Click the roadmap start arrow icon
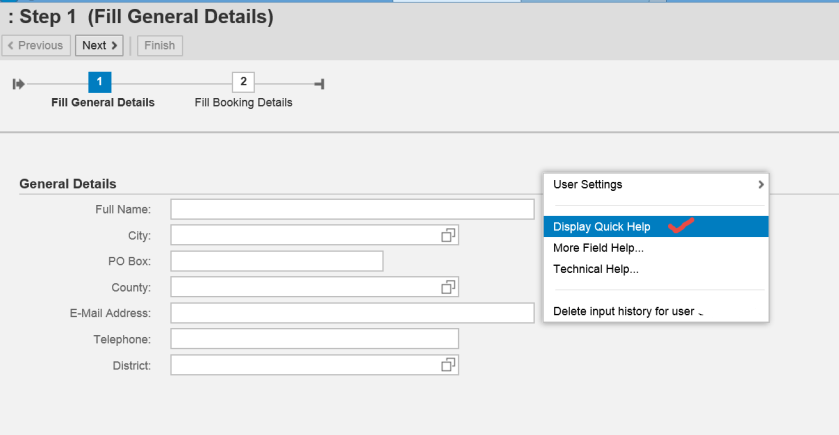This screenshot has width=839, height=435. 18,83
